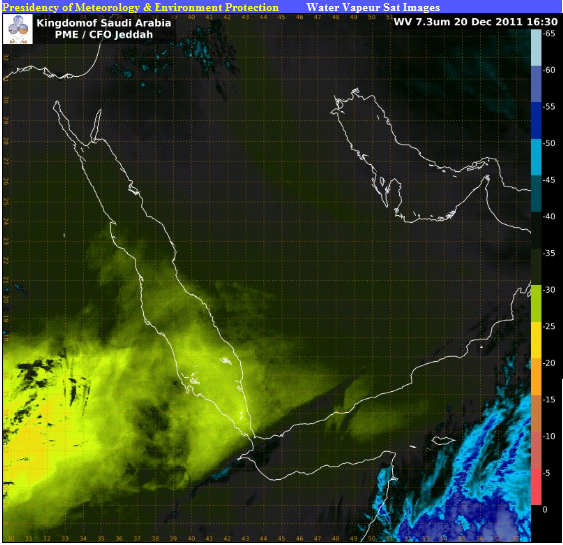
Task: Click the Kingdomof Saudi Arabia caption text
Action: tap(104, 23)
